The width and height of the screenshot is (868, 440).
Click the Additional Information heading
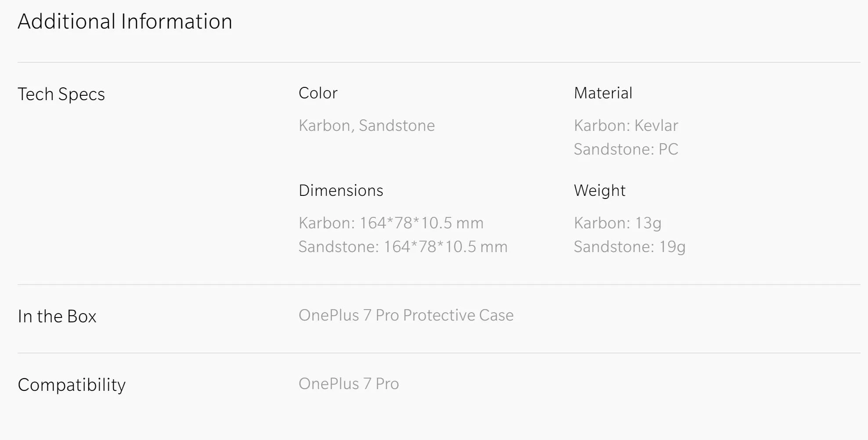125,22
